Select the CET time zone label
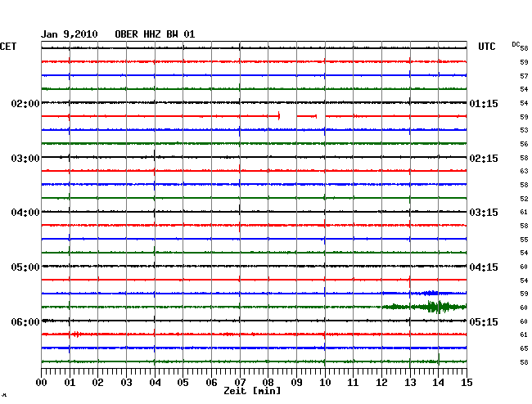The image size is (532, 404). [x=8, y=47]
